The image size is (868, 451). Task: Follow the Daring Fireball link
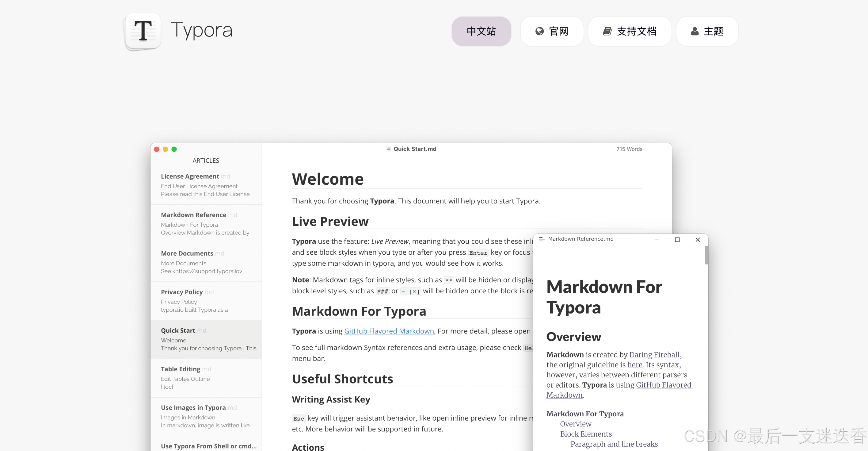pos(654,355)
